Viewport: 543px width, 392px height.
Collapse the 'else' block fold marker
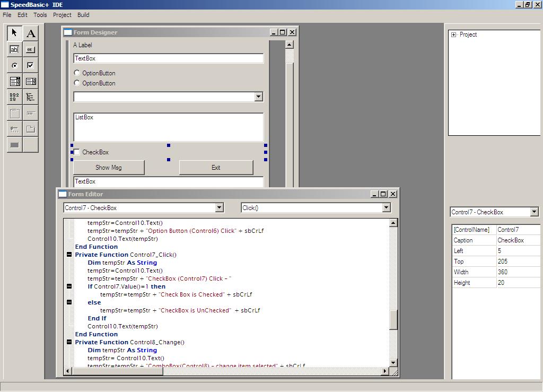[x=69, y=302]
